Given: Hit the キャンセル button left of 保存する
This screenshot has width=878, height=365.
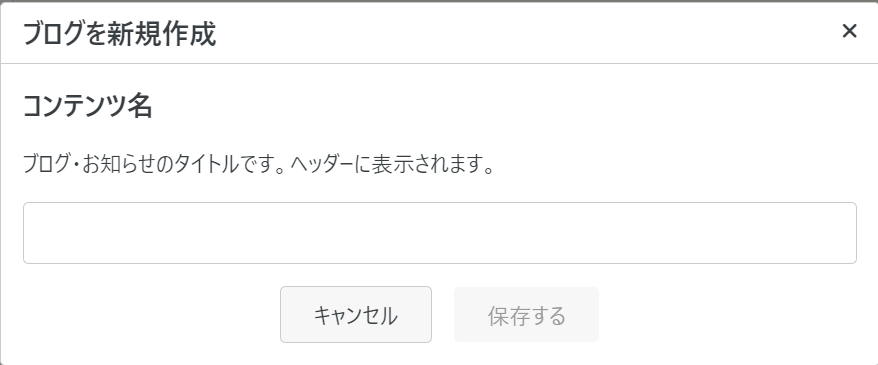Looking at the screenshot, I should point(356,315).
